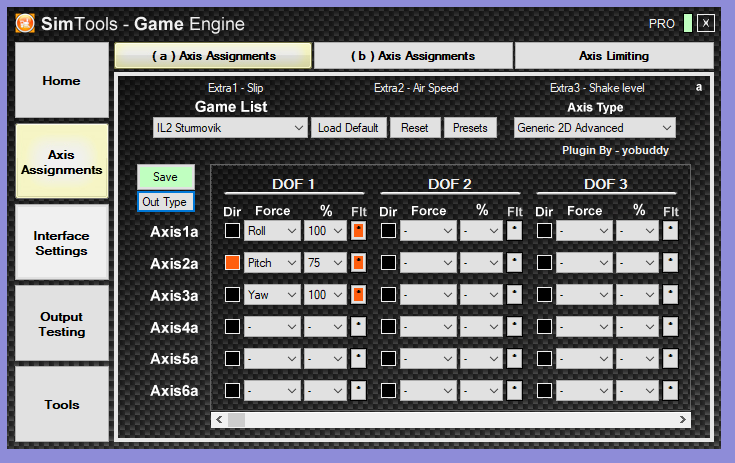Viewport: 735px width, 463px height.
Task: Toggle the orange Axis2a DOF 1 Dir box
Action: click(232, 262)
